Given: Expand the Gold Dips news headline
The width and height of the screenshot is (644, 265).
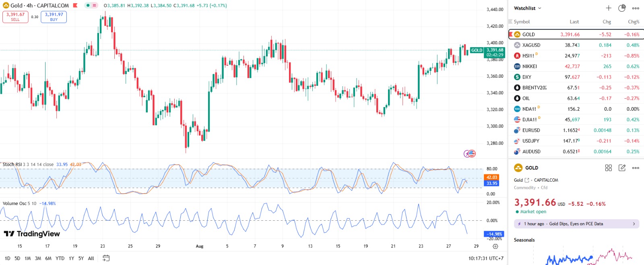Looking at the screenshot, I should 576,224.
